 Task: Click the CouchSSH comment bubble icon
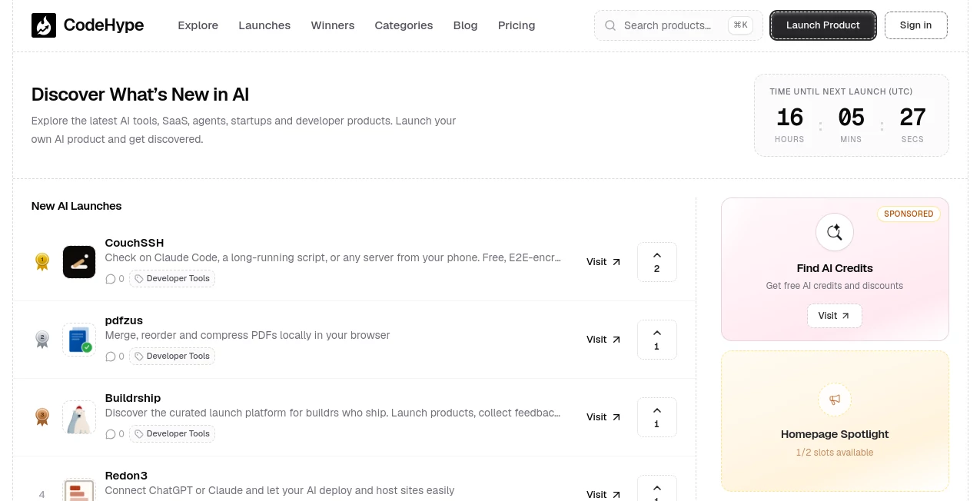(x=111, y=279)
